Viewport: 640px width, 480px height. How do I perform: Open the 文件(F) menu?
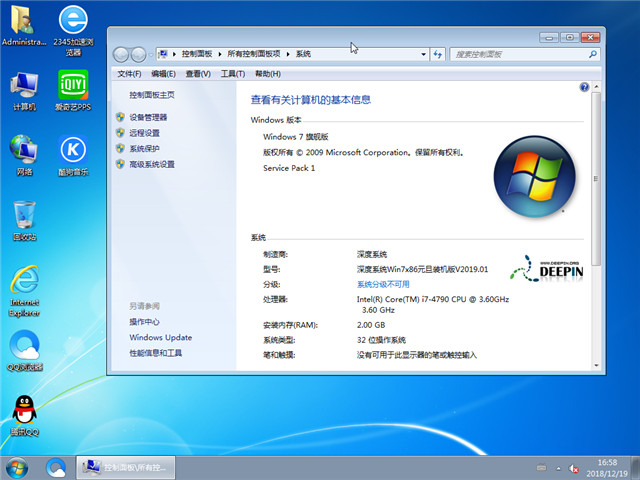(129, 74)
